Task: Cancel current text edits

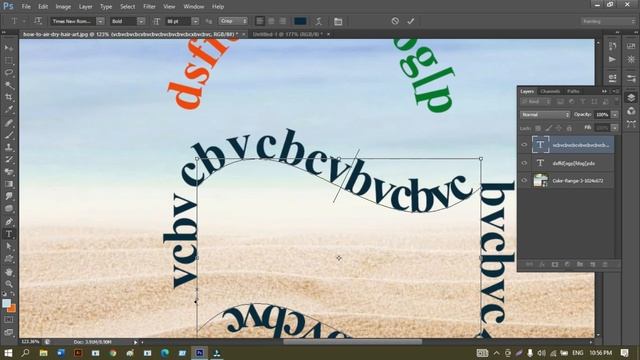Action: tap(395, 21)
